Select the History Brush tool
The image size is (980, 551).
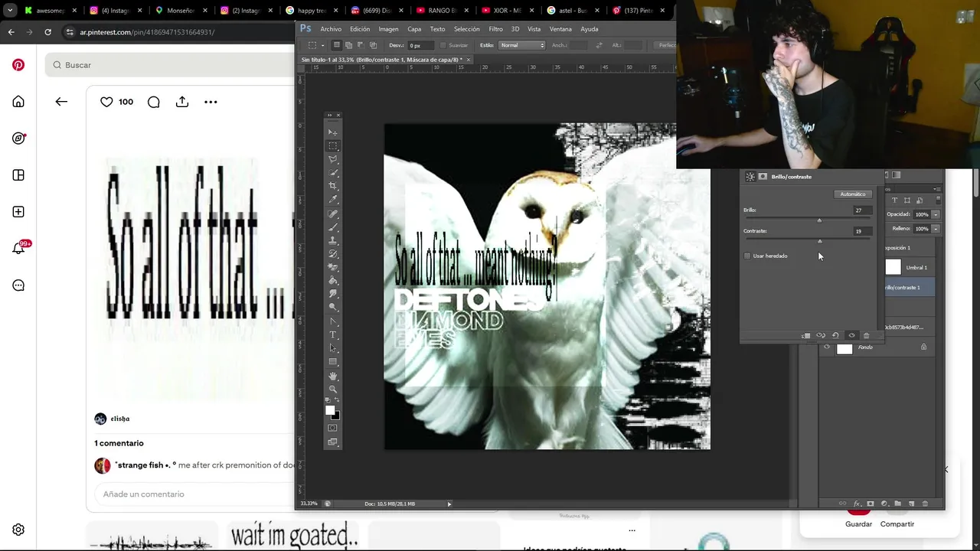pos(332,254)
